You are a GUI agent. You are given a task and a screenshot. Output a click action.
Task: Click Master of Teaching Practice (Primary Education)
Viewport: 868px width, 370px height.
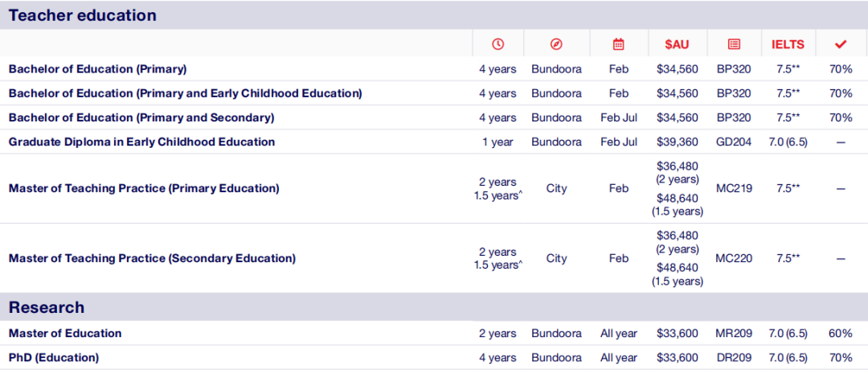click(144, 188)
